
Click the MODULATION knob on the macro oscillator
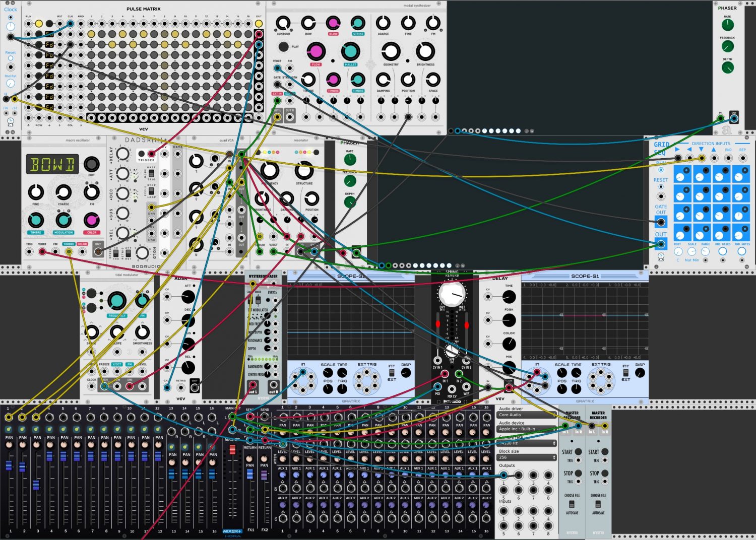point(64,220)
